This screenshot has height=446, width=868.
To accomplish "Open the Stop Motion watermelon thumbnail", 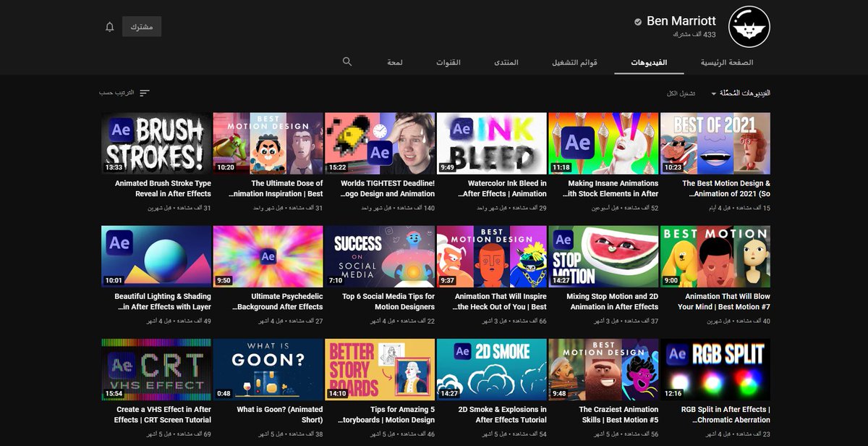I will click(603, 256).
